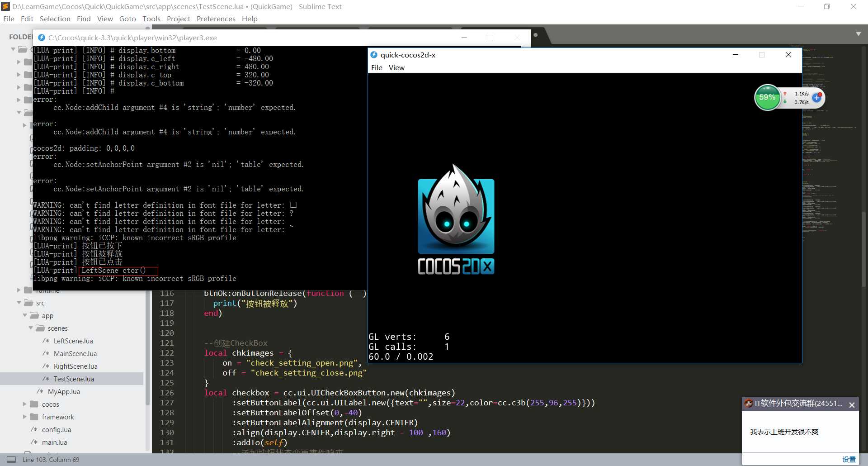
Task: Click the config.lua file type icon
Action: (x=34, y=429)
